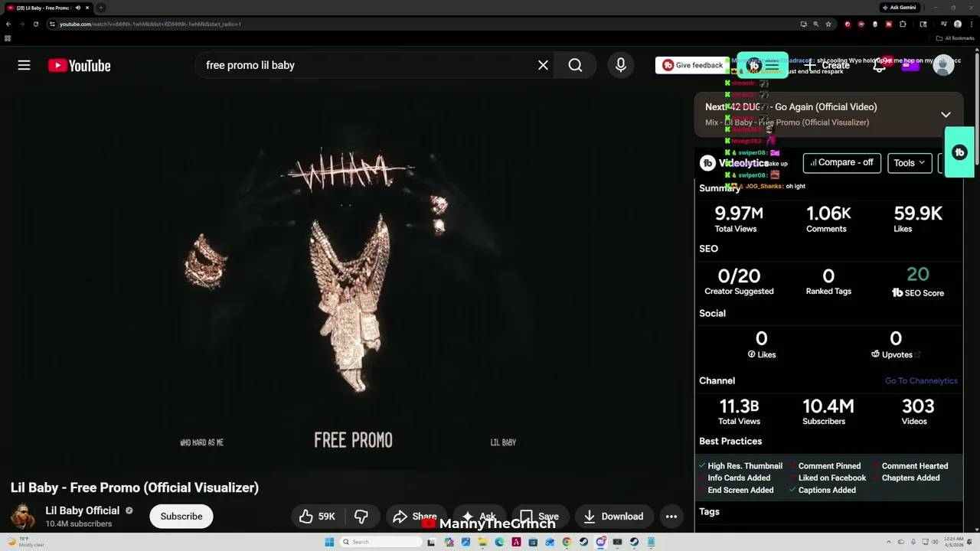Click the Create button
The image size is (980, 551).
[828, 65]
